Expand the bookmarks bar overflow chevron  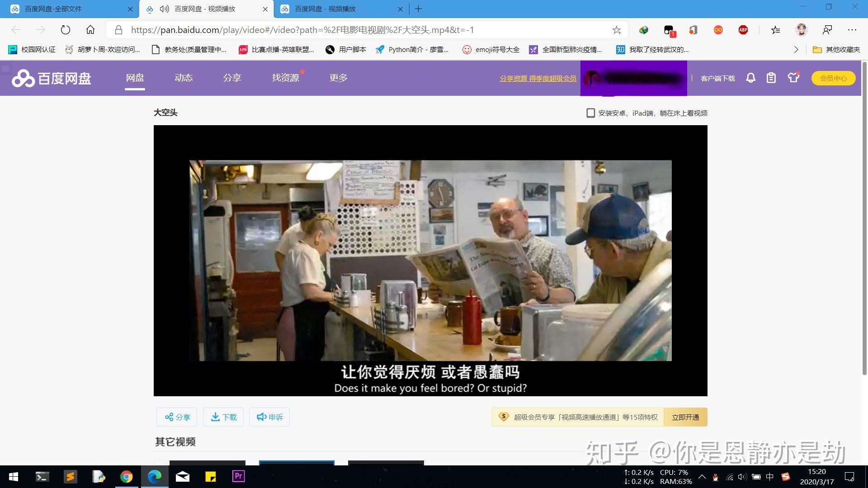(x=796, y=50)
